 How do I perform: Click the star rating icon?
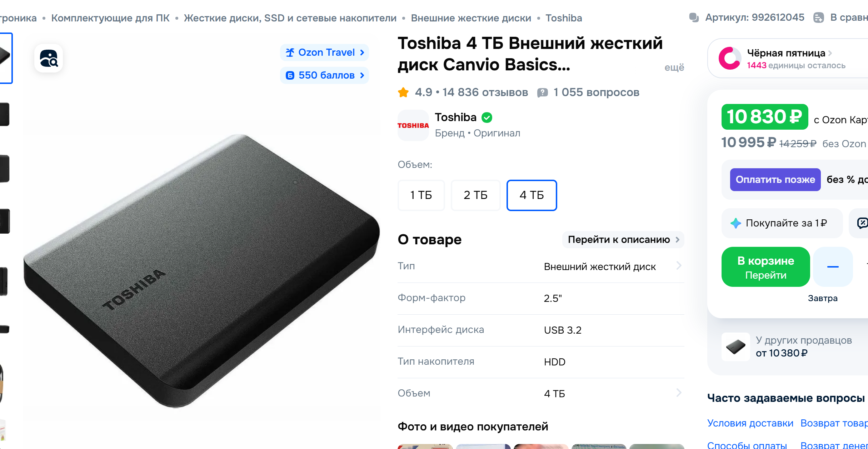point(403,93)
